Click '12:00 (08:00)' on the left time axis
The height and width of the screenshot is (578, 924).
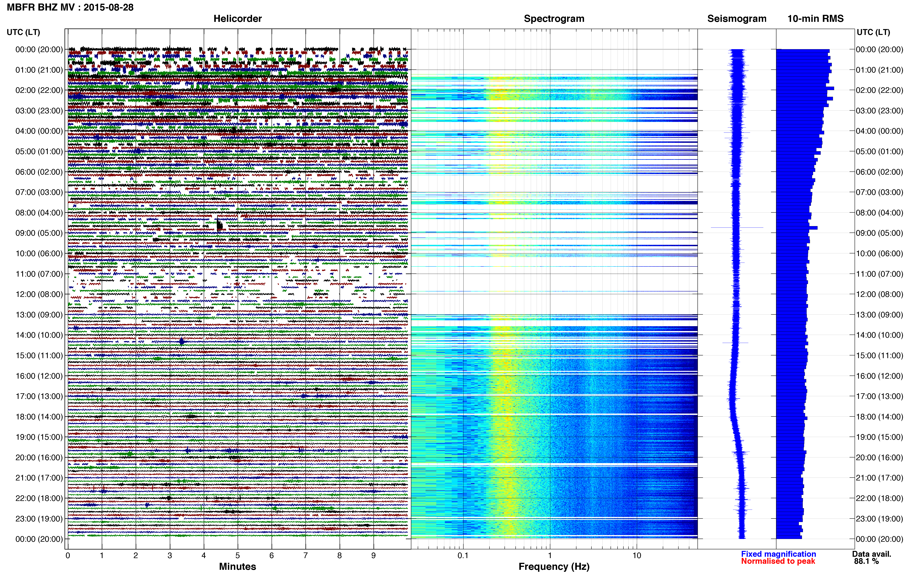[x=39, y=294]
